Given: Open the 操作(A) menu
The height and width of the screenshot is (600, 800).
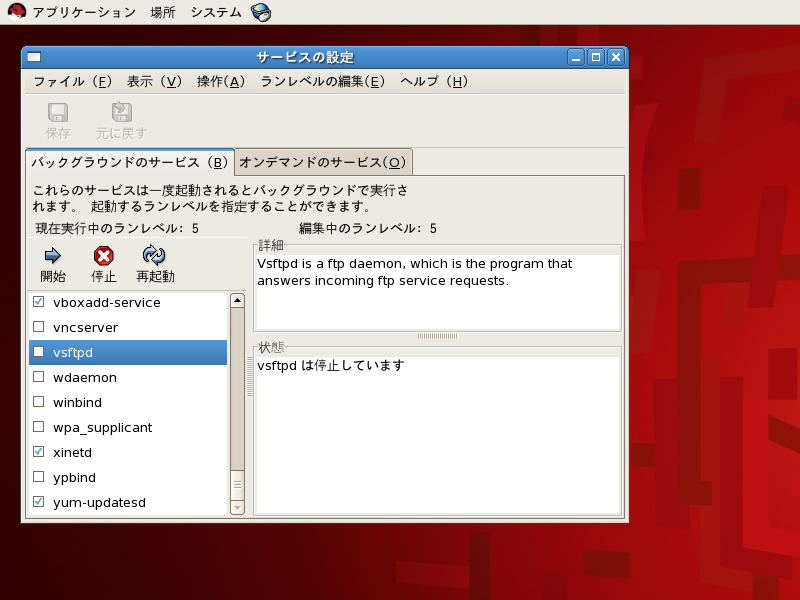Looking at the screenshot, I should coord(221,82).
